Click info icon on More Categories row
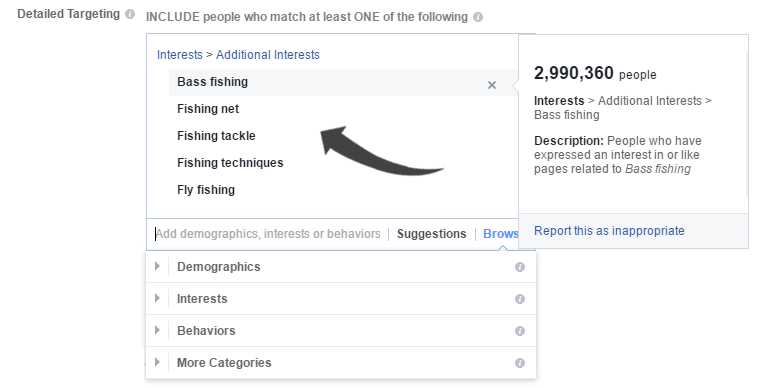Image resolution: width=763 pixels, height=388 pixels. 520,363
